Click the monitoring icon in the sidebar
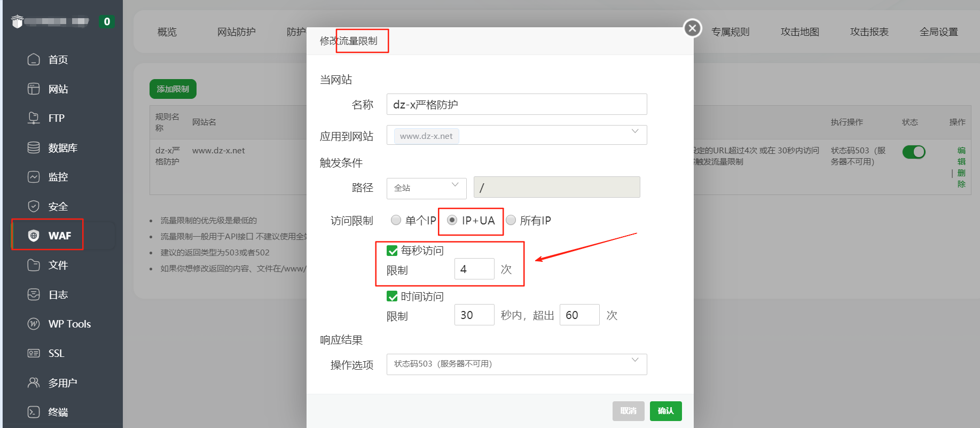Image resolution: width=980 pixels, height=428 pixels. [34, 177]
